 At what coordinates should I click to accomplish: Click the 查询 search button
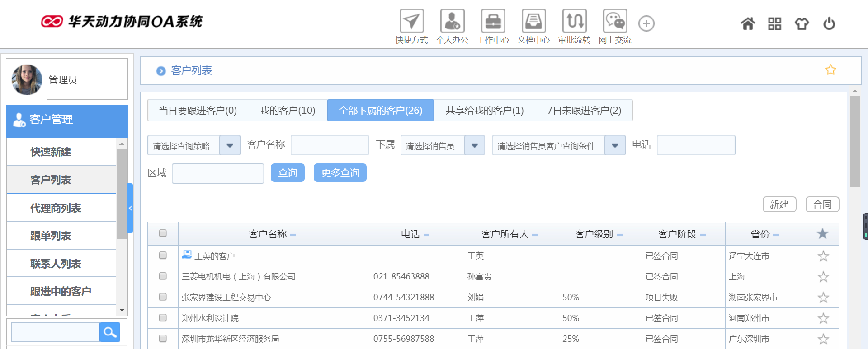pyautogui.click(x=288, y=173)
